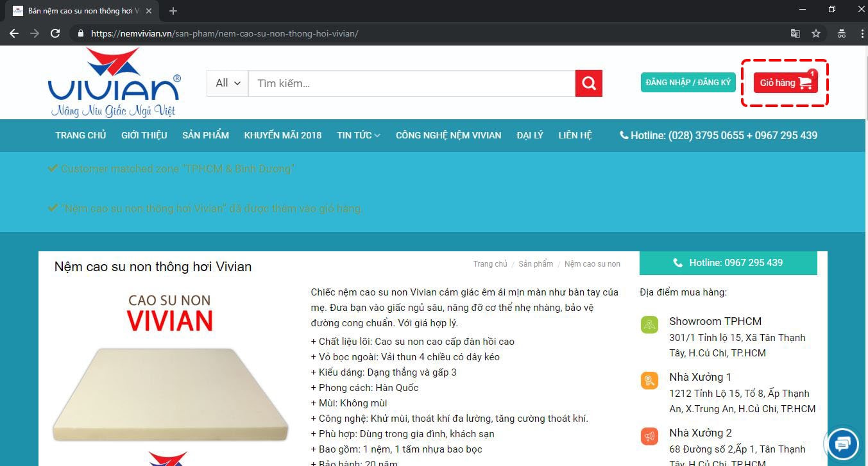The height and width of the screenshot is (466, 868).
Task: Open the All category dropdown
Action: (x=228, y=83)
